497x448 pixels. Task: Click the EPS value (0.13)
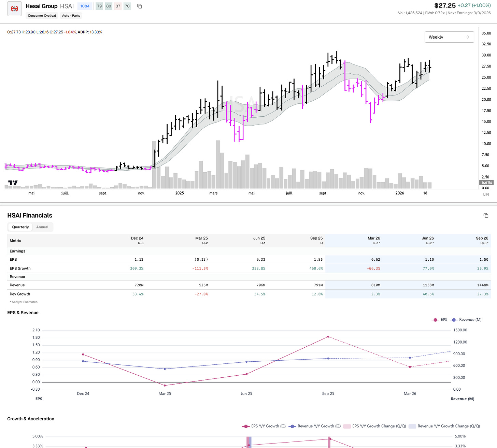[x=201, y=260]
